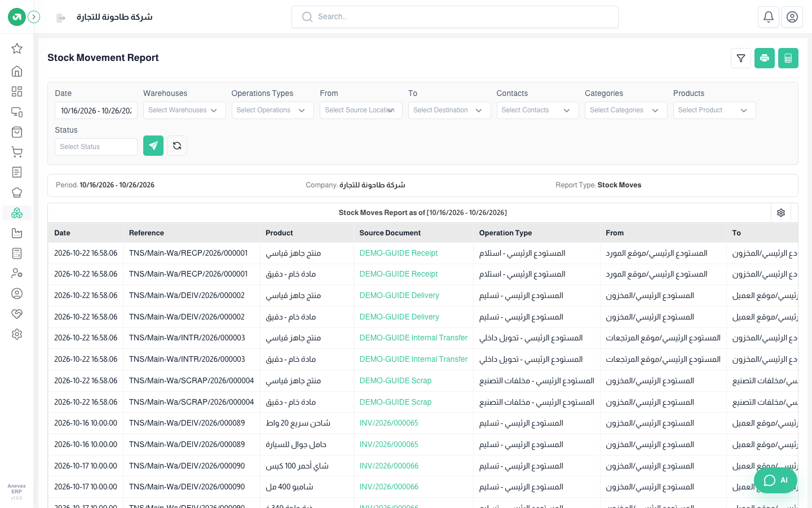Screen dimensions: 812x508
Task: Open the user profile icon
Action: pos(792,17)
